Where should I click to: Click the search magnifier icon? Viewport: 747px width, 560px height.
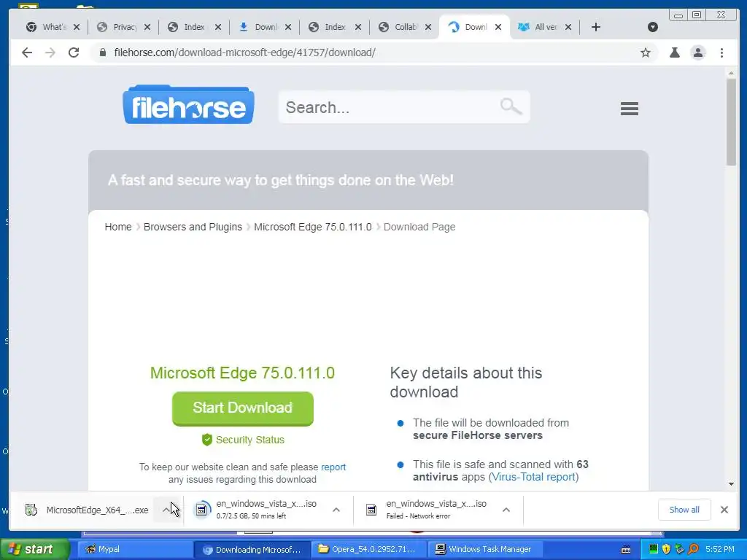pos(511,106)
